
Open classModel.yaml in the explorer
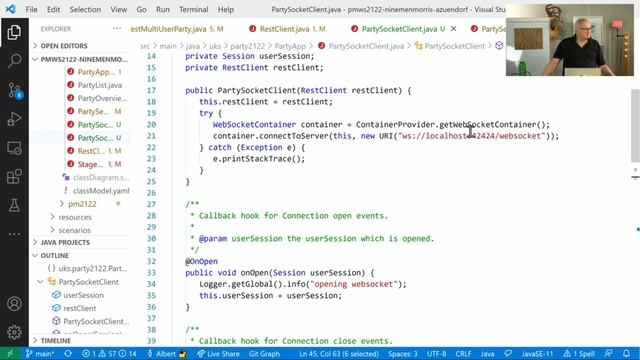pos(101,191)
